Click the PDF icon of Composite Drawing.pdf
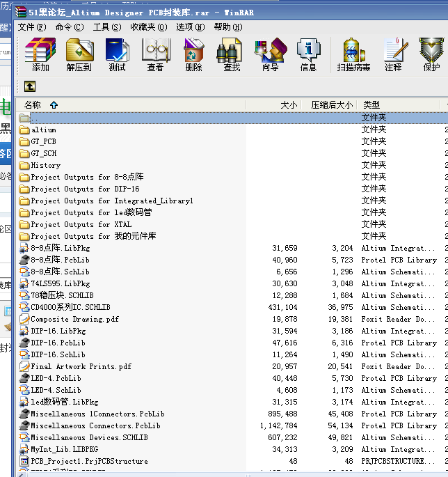Image resolution: width=448 pixels, height=477 pixels. [24, 319]
